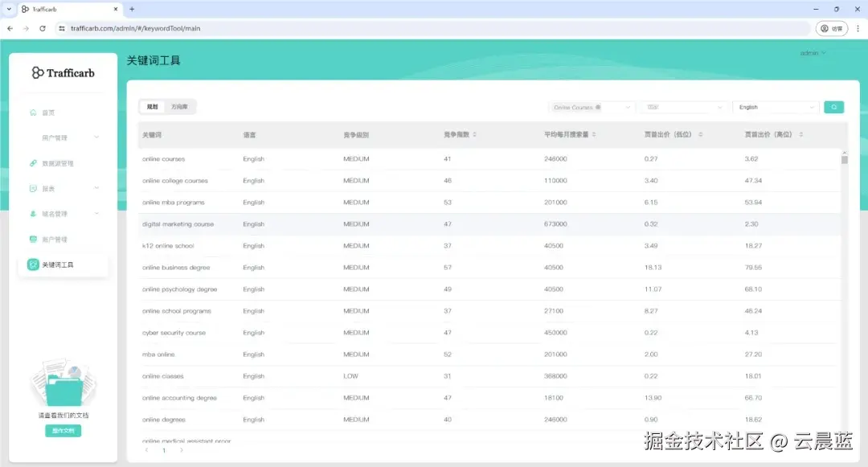868x467 pixels.
Task: Switch to the 方向库 tab
Action: 179,107
